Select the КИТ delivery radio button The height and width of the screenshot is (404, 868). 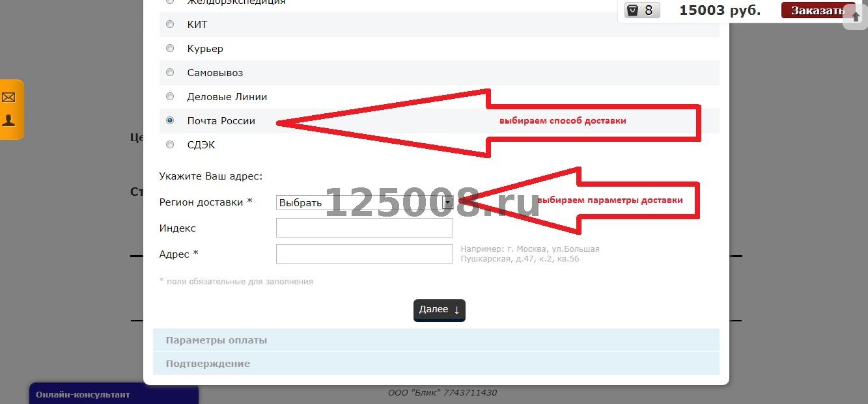tap(170, 25)
